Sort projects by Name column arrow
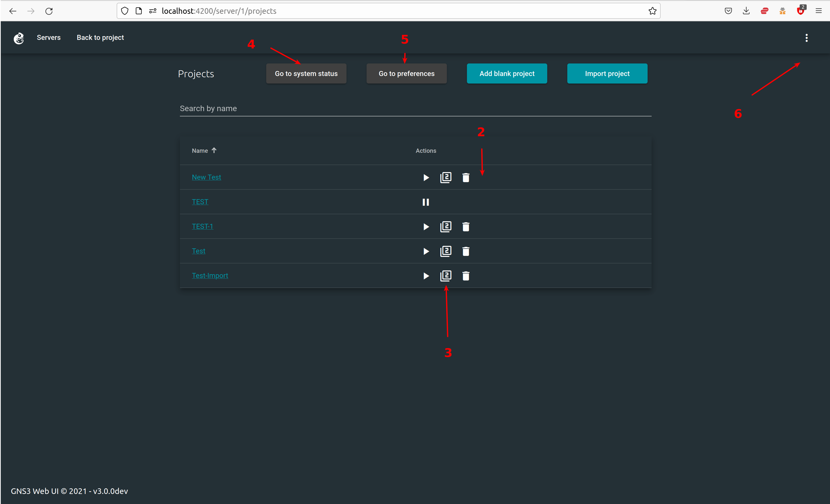This screenshot has width=830, height=504. click(214, 150)
